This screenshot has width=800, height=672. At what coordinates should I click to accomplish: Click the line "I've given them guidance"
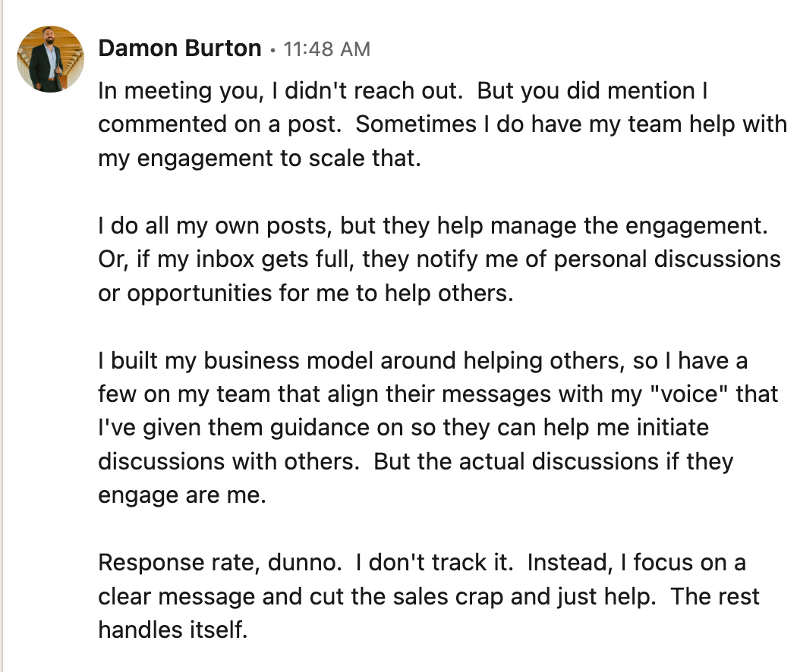(x=404, y=427)
